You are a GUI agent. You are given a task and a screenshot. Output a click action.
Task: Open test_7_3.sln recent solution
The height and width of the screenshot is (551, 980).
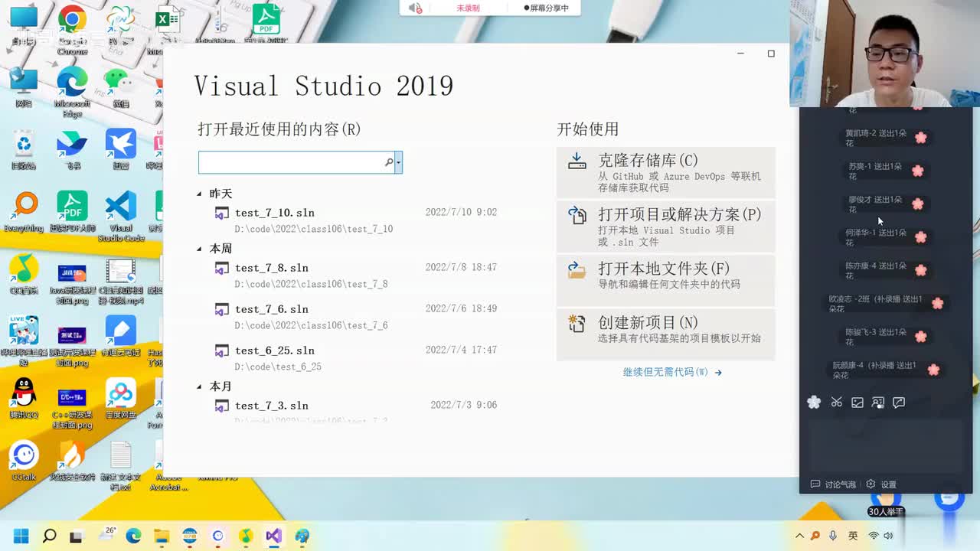point(354,411)
